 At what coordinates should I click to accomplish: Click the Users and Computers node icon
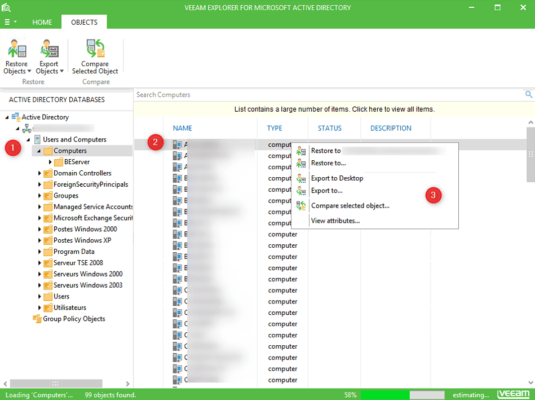(x=38, y=139)
